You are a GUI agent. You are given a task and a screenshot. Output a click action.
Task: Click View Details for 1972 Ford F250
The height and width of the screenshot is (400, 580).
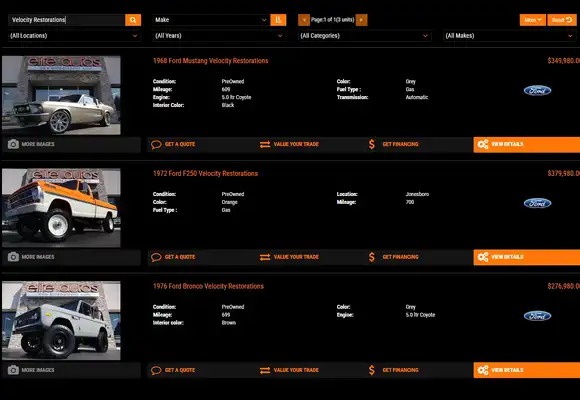tap(527, 257)
